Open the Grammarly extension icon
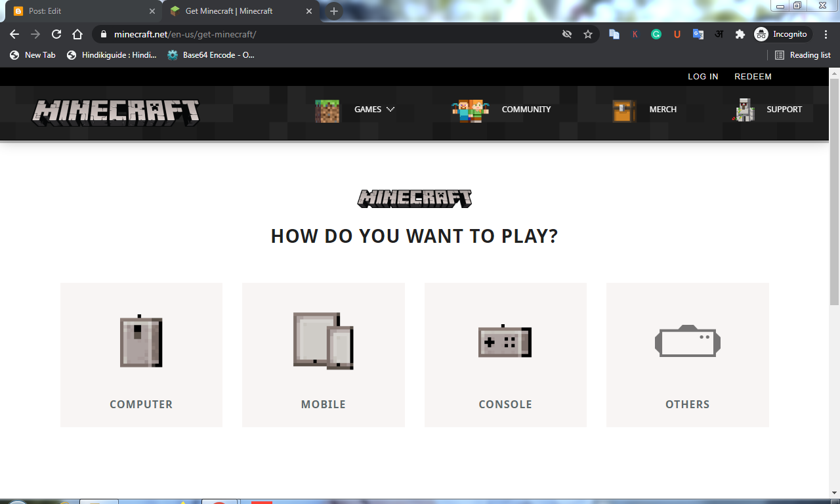The width and height of the screenshot is (840, 504). pyautogui.click(x=656, y=34)
